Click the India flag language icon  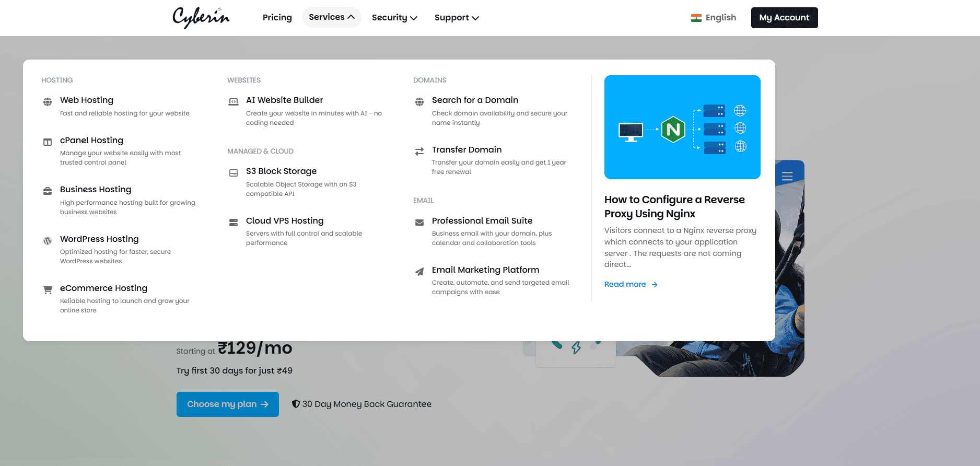(x=696, y=18)
